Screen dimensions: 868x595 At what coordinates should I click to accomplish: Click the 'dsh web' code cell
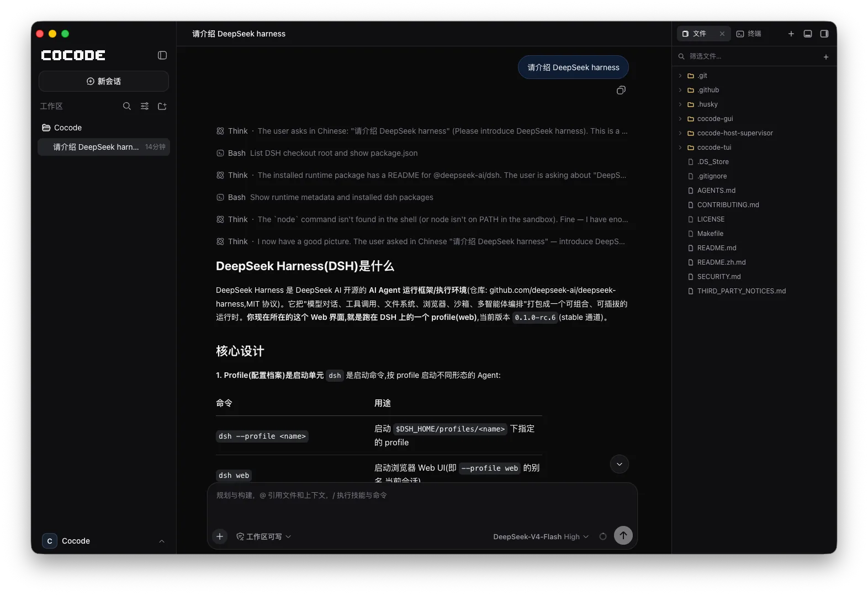click(234, 476)
